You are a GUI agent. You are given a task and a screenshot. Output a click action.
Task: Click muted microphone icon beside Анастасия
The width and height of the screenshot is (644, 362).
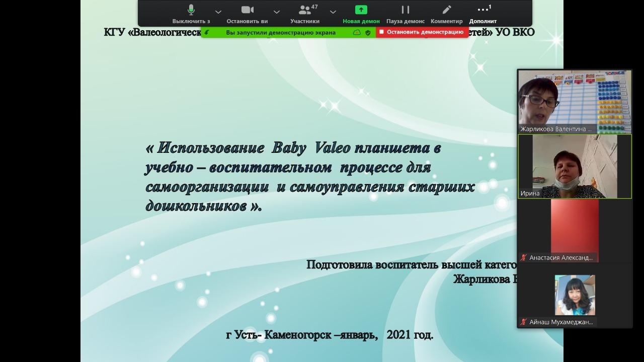[524, 257]
